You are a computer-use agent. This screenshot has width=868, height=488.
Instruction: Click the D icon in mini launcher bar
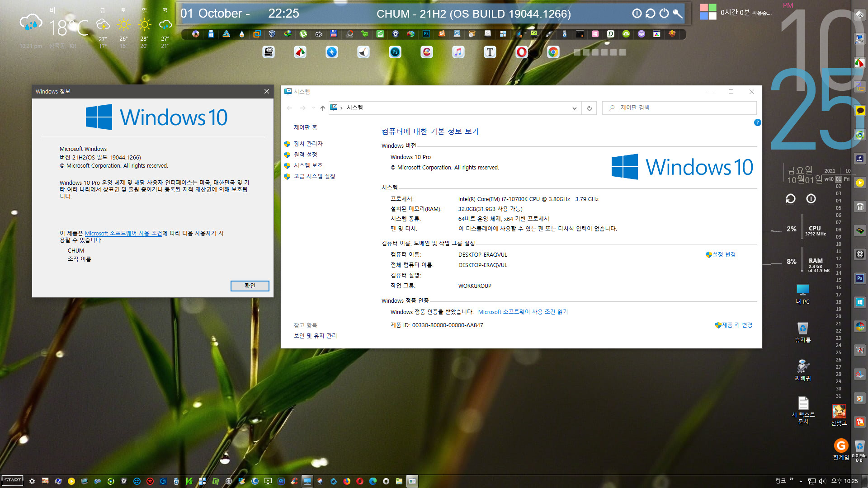[611, 34]
